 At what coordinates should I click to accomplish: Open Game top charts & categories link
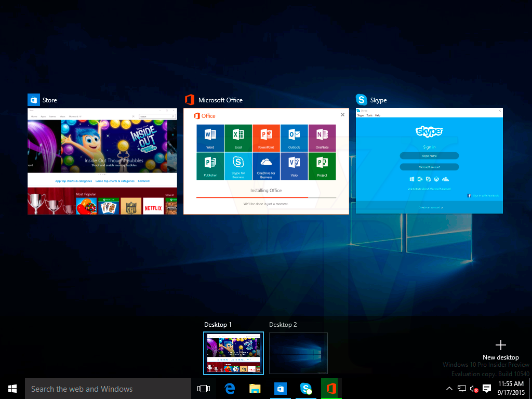pyautogui.click(x=115, y=181)
